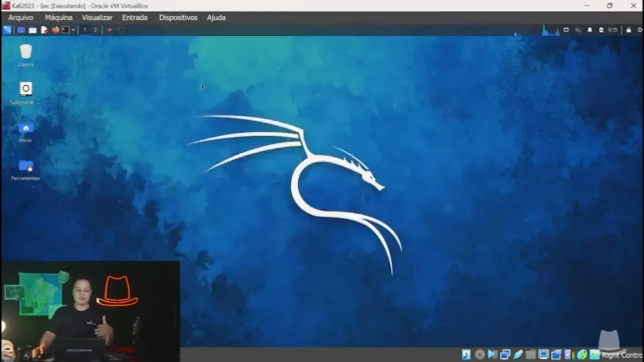The height and width of the screenshot is (362, 644).
Task: Expand the terminal launcher dropdown arrow
Action: click(73, 30)
